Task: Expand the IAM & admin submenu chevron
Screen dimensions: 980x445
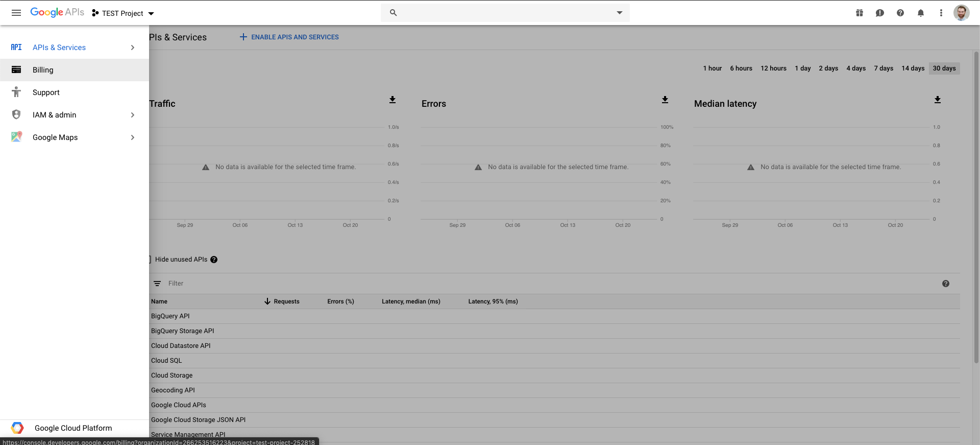Action: tap(133, 115)
